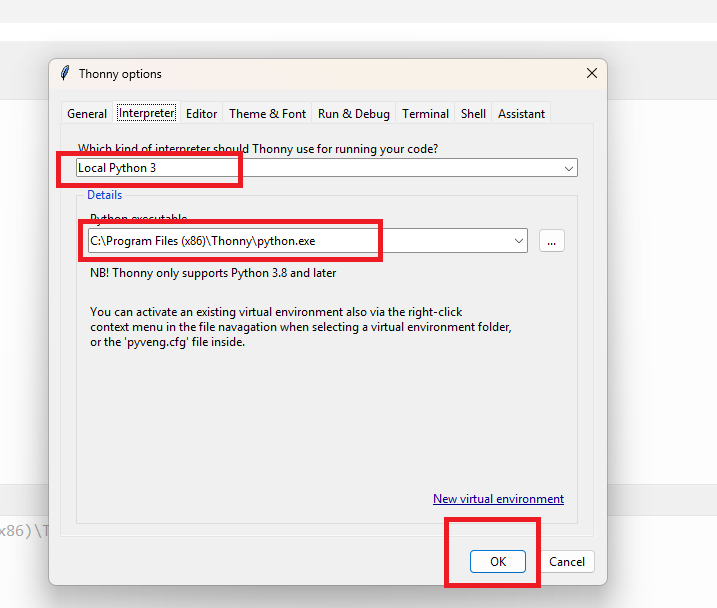
Task: Click the Python executable path field
Action: click(307, 240)
